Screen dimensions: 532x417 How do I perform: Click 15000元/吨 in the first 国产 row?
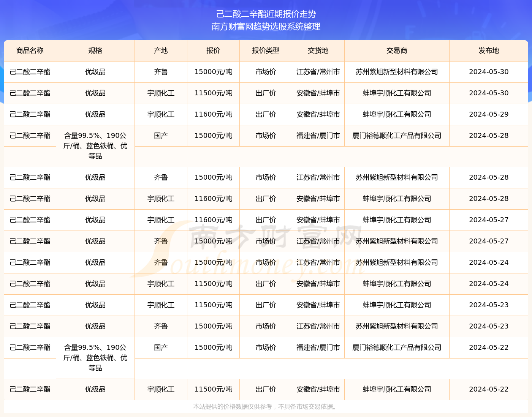point(213,136)
